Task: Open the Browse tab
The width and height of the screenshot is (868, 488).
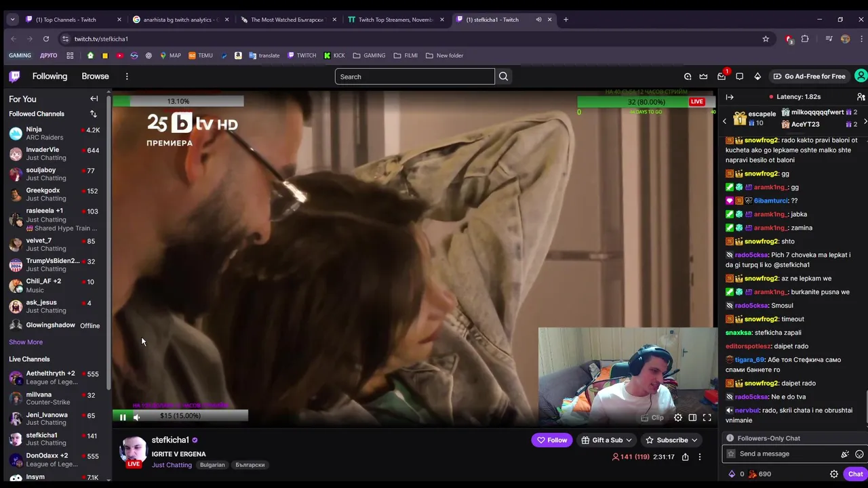Action: point(95,77)
